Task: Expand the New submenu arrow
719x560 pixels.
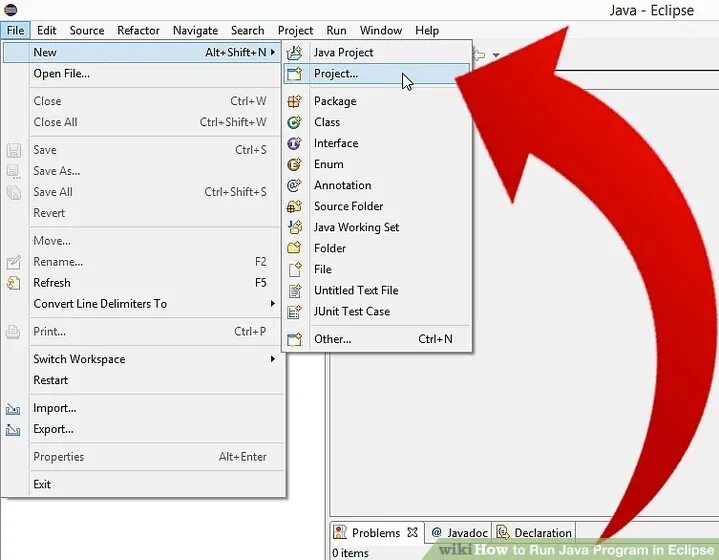Action: pyautogui.click(x=273, y=52)
